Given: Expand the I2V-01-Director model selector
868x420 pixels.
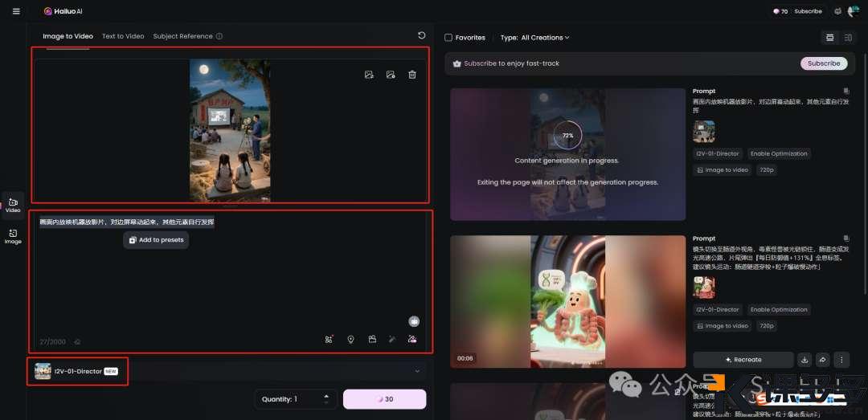Looking at the screenshot, I should (417, 371).
